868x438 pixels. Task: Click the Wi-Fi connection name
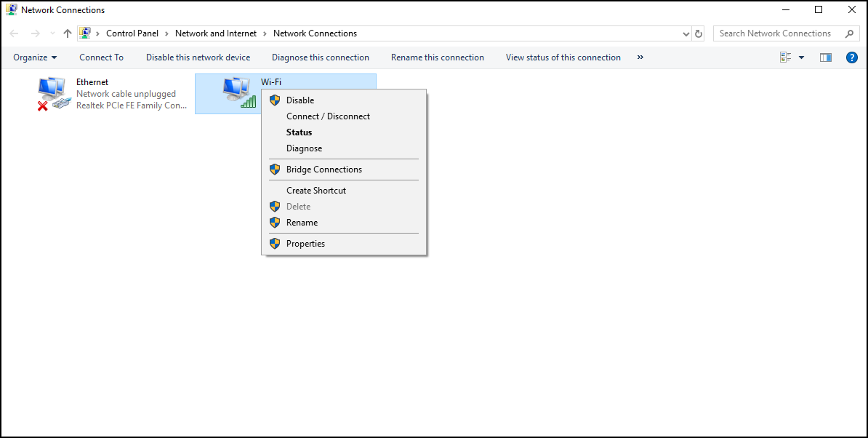(x=271, y=82)
